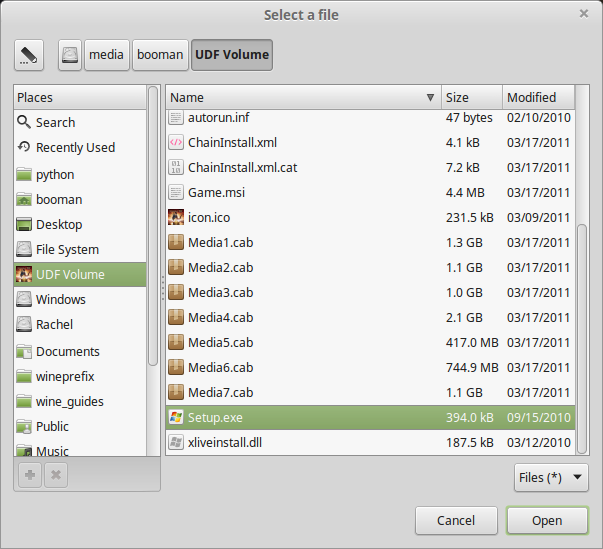Image resolution: width=603 pixels, height=549 pixels.
Task: Sort by the Modified column header
Action: (x=538, y=97)
